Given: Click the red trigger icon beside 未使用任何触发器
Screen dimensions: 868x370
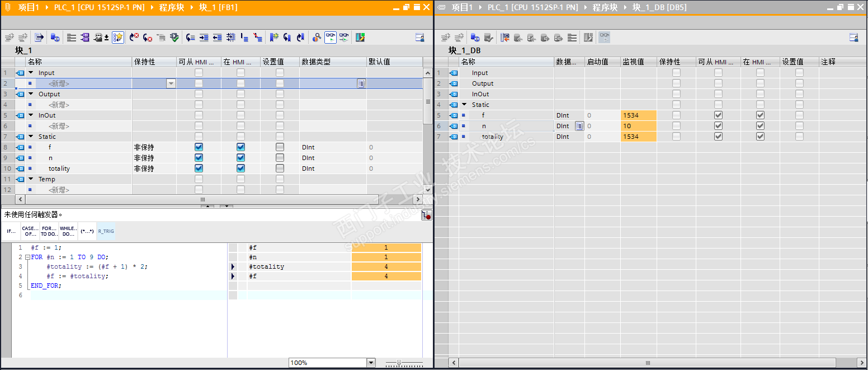Looking at the screenshot, I should coord(427,215).
